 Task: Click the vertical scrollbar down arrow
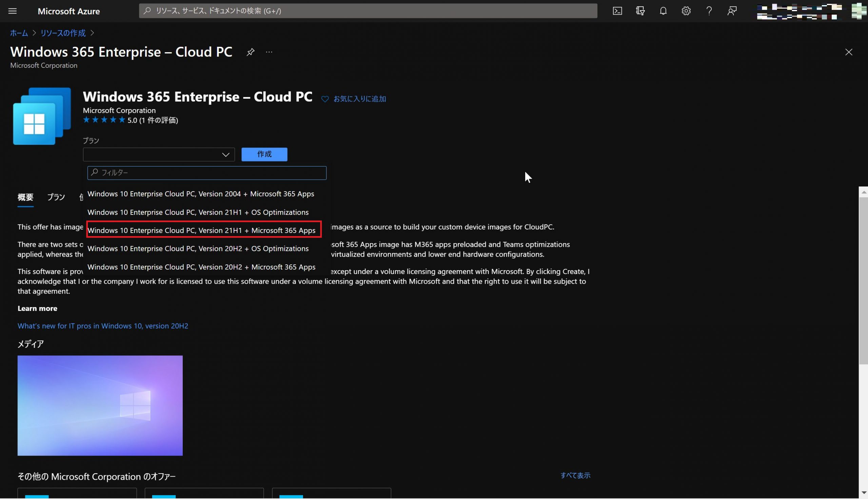pos(863,493)
